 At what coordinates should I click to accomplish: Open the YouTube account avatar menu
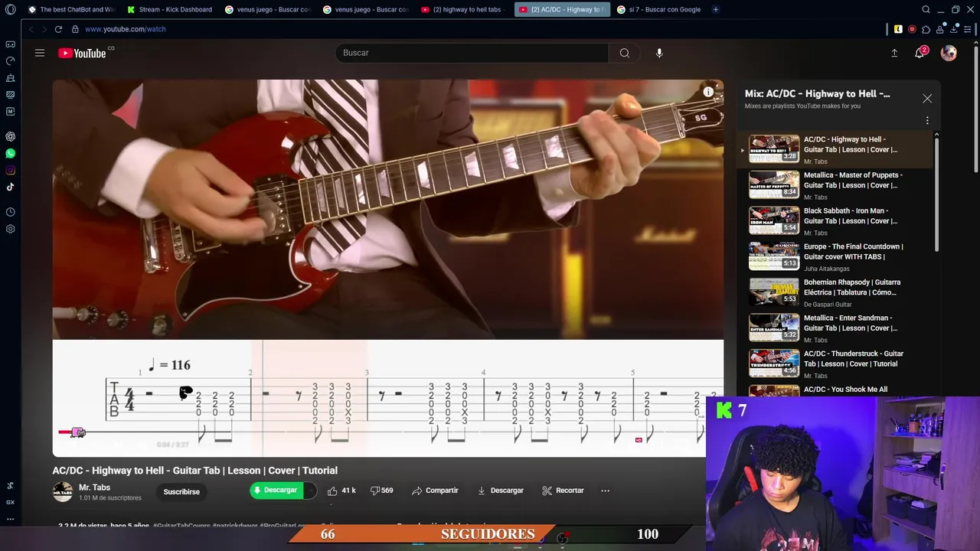click(949, 53)
